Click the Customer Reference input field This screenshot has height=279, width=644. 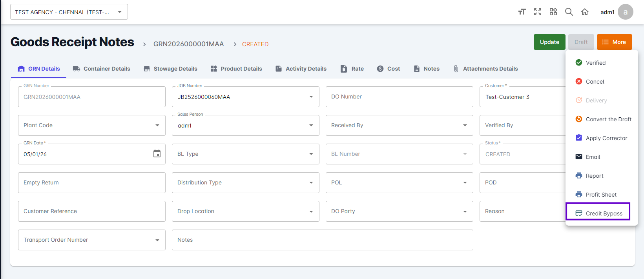pyautogui.click(x=91, y=211)
